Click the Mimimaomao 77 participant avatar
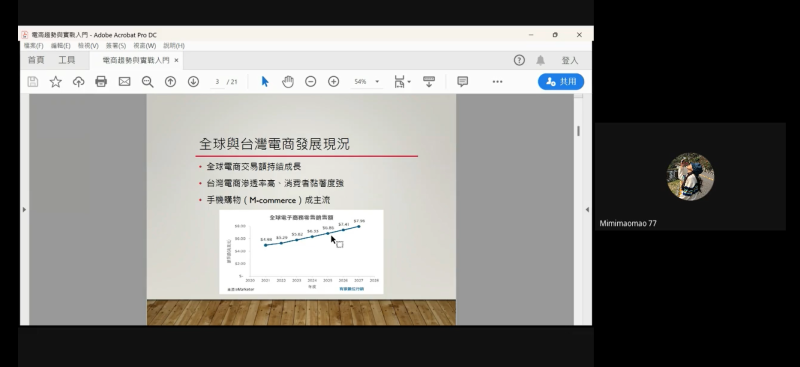This screenshot has height=367, width=800. (690, 177)
